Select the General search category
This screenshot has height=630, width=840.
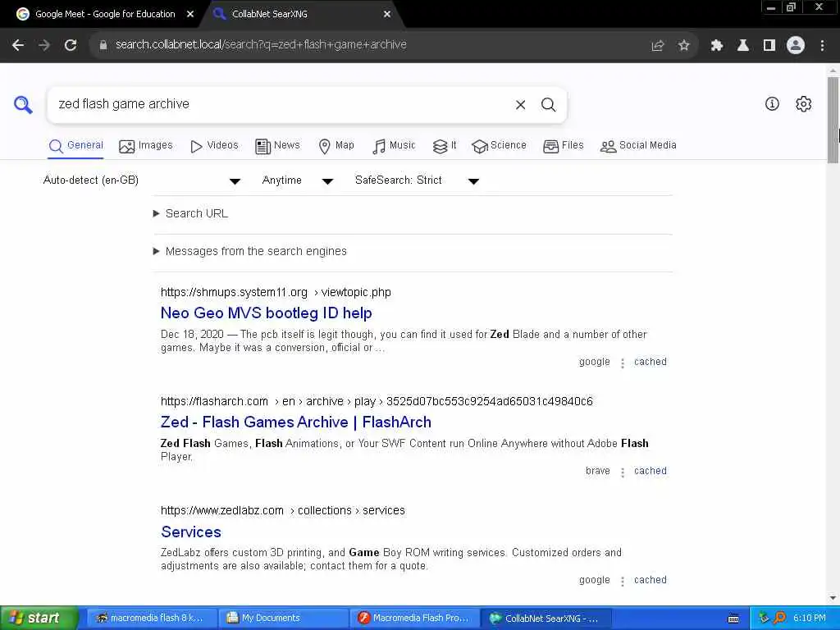pos(75,146)
